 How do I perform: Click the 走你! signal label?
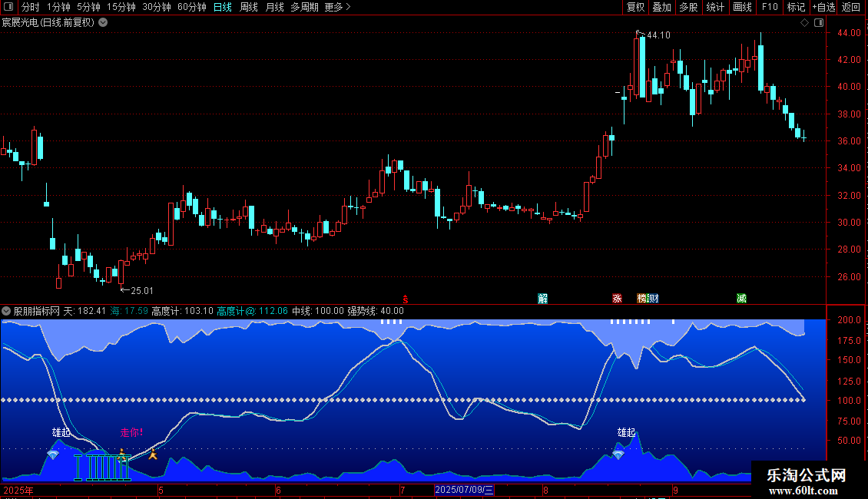132,433
